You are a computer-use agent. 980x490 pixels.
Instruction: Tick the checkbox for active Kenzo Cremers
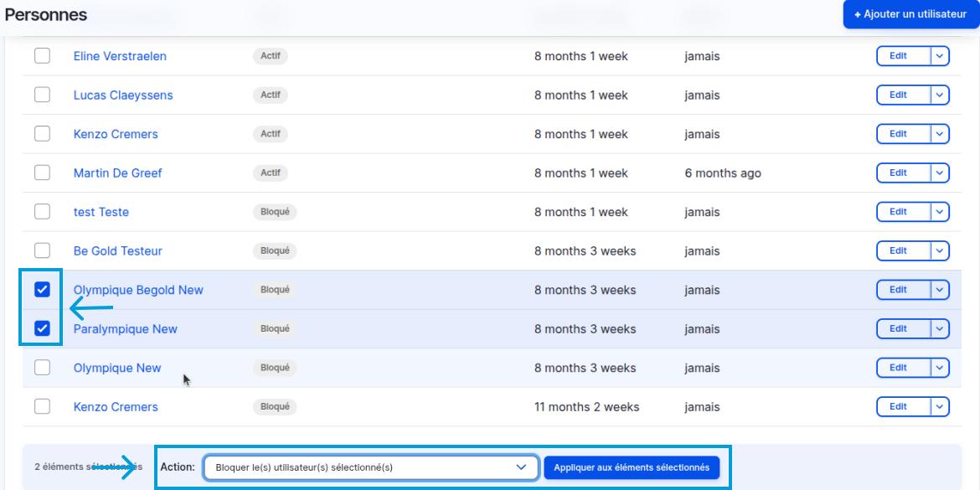tap(42, 134)
